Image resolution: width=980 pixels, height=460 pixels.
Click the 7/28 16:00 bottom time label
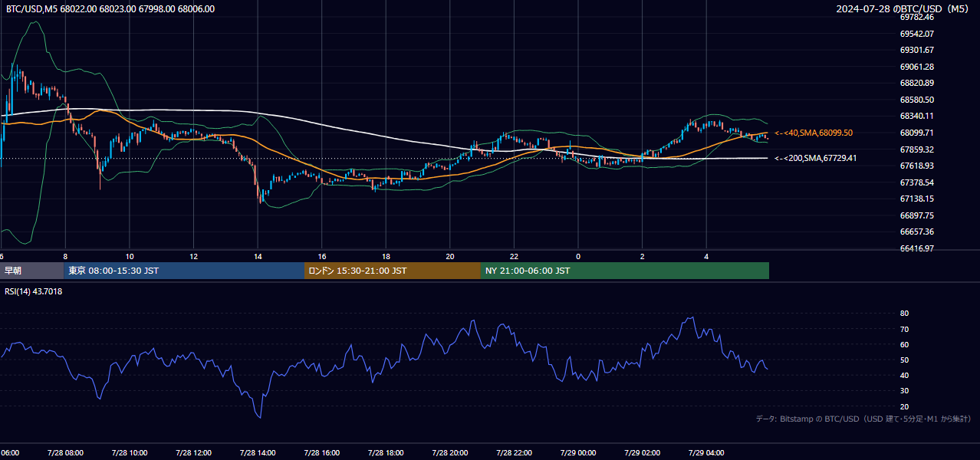tap(321, 452)
